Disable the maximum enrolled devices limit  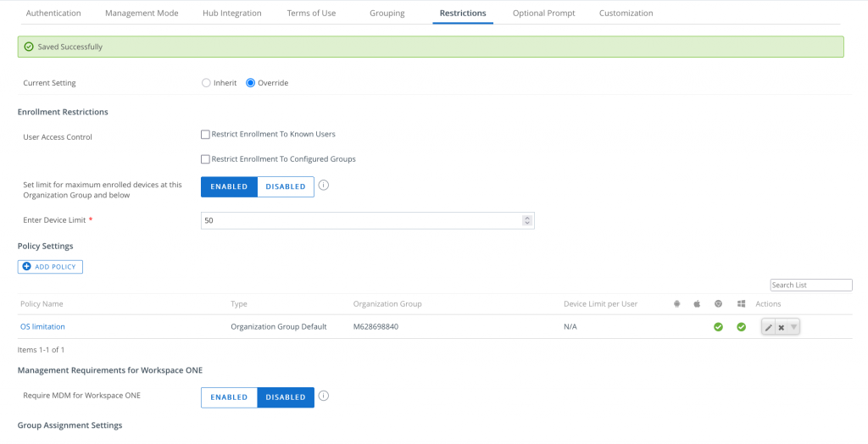click(x=285, y=186)
